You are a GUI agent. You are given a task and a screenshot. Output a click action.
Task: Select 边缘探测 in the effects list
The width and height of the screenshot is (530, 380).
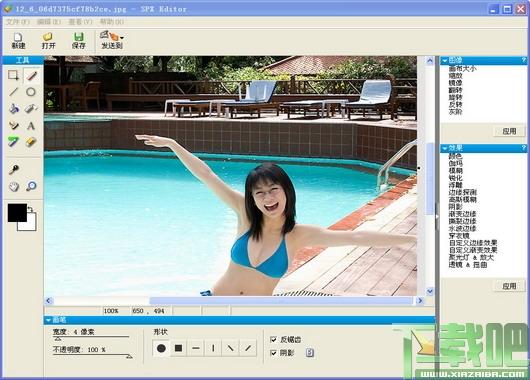462,192
